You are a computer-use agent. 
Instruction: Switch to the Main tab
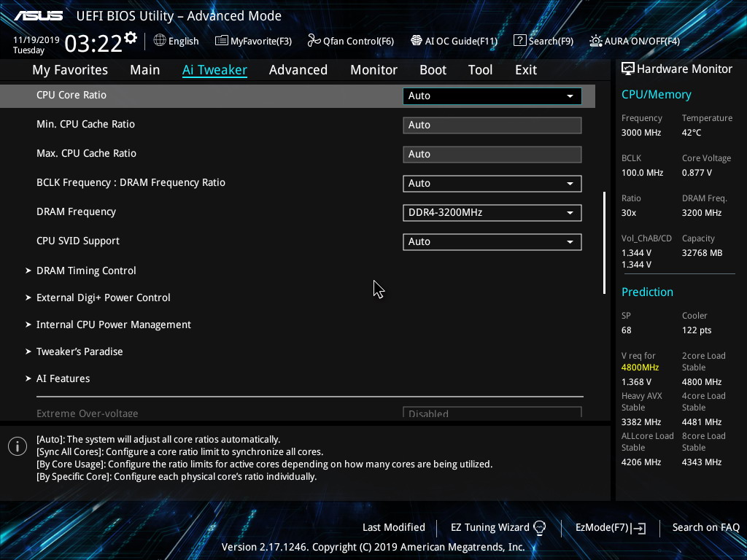[x=145, y=70]
